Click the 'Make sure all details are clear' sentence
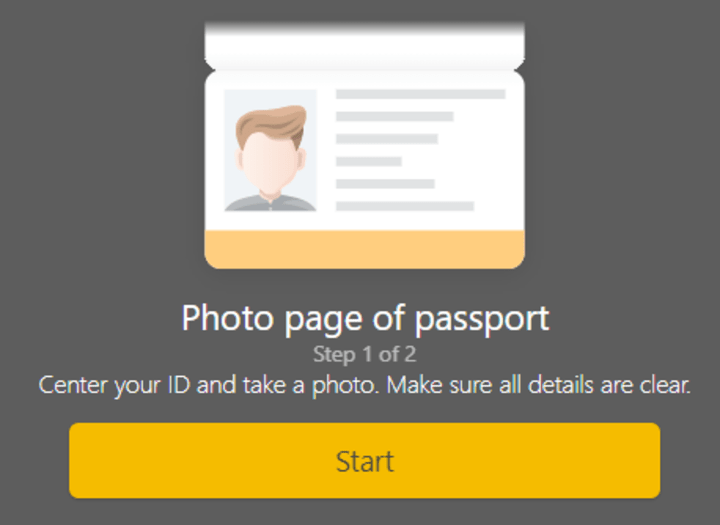 tap(539, 385)
